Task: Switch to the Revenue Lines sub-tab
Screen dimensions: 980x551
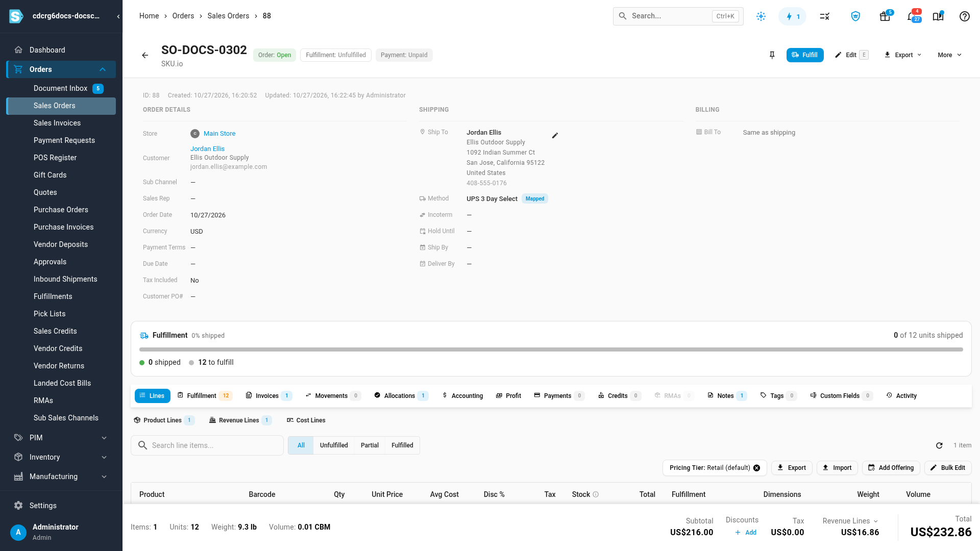Action: (240, 420)
